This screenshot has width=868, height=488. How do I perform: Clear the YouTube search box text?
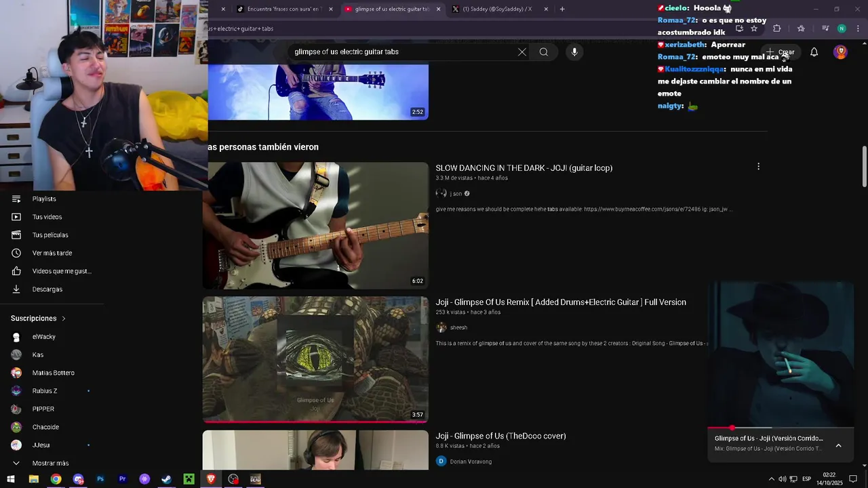[522, 52]
